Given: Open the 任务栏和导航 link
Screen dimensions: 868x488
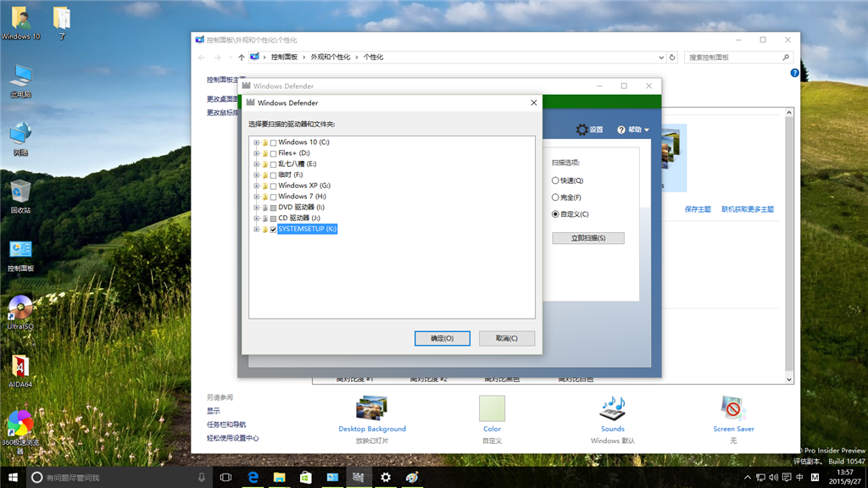Looking at the screenshot, I should 225,424.
